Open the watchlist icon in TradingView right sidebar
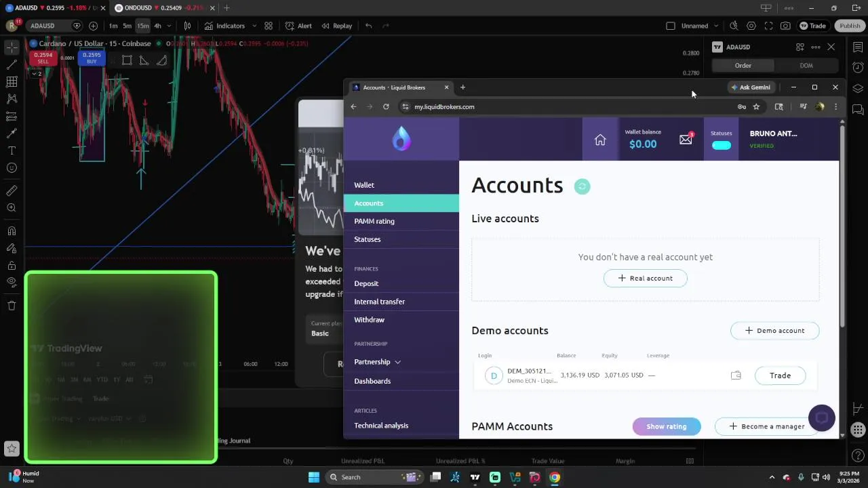The width and height of the screenshot is (868, 488). [858, 47]
